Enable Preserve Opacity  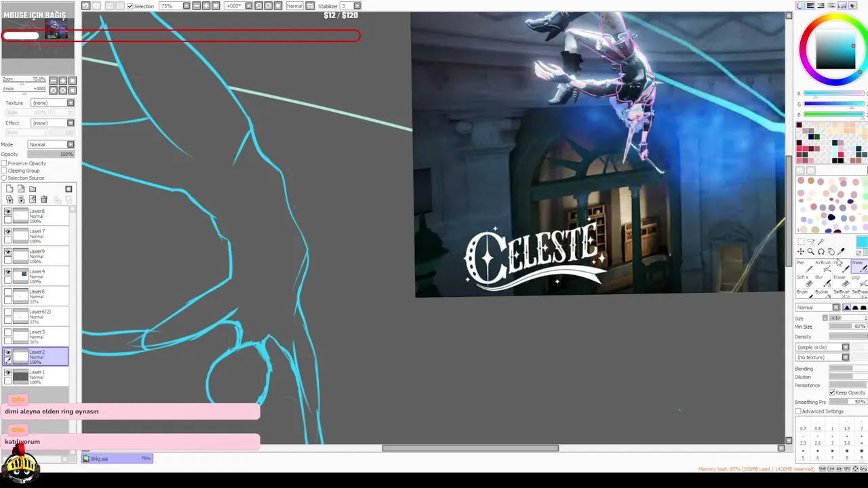pos(4,163)
